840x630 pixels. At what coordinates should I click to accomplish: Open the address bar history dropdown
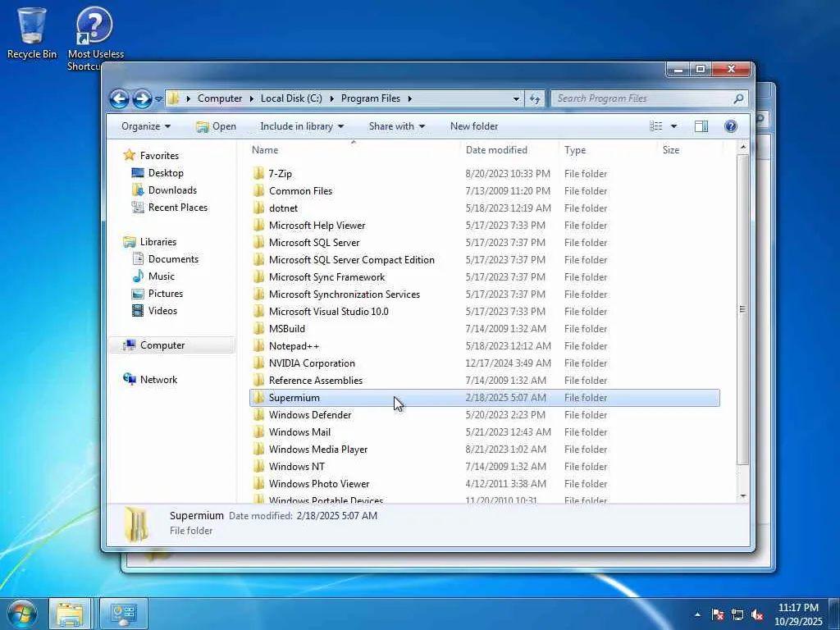(x=516, y=99)
